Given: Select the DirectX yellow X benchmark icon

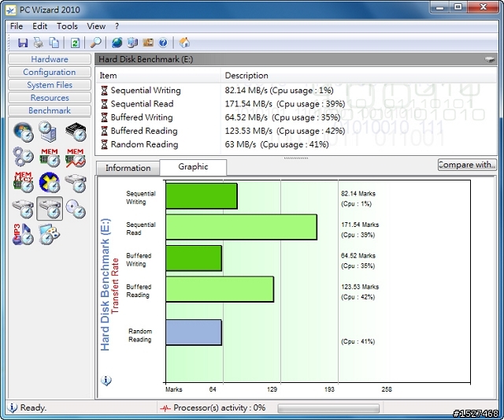Looking at the screenshot, I should pos(50,182).
